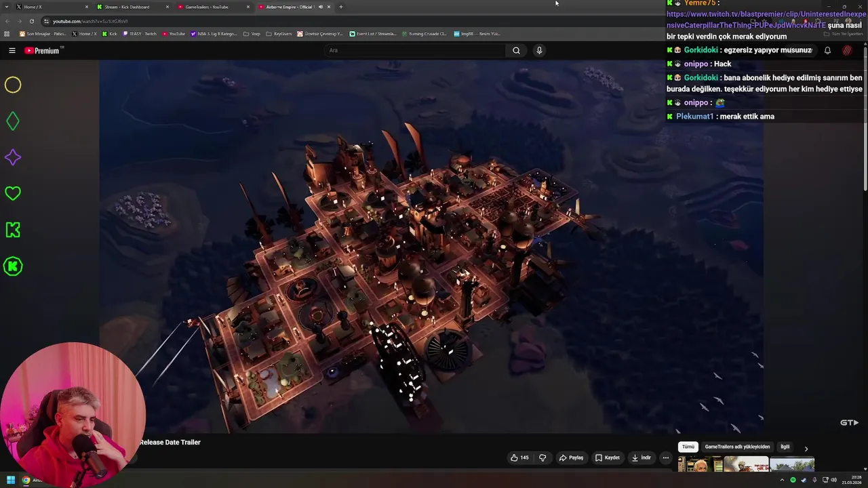
Task: Click the square Kick logo overlay icon
Action: pos(13,230)
